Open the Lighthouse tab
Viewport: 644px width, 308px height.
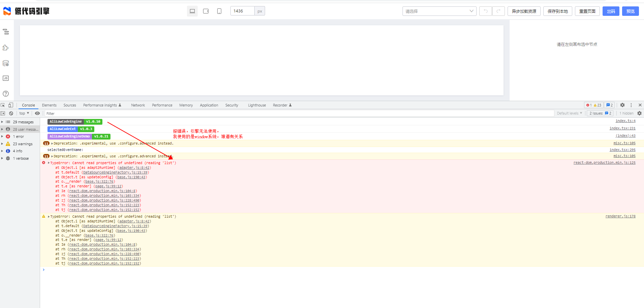(x=257, y=105)
